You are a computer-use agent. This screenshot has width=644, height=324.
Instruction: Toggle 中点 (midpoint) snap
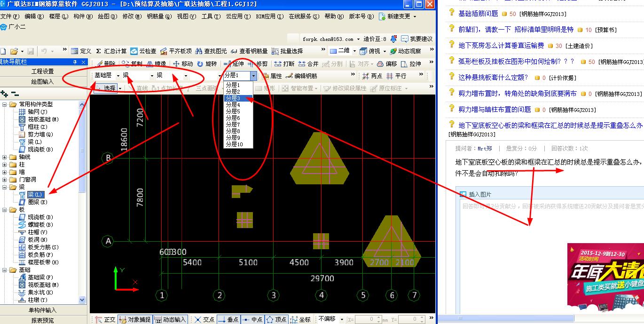[x=252, y=319]
